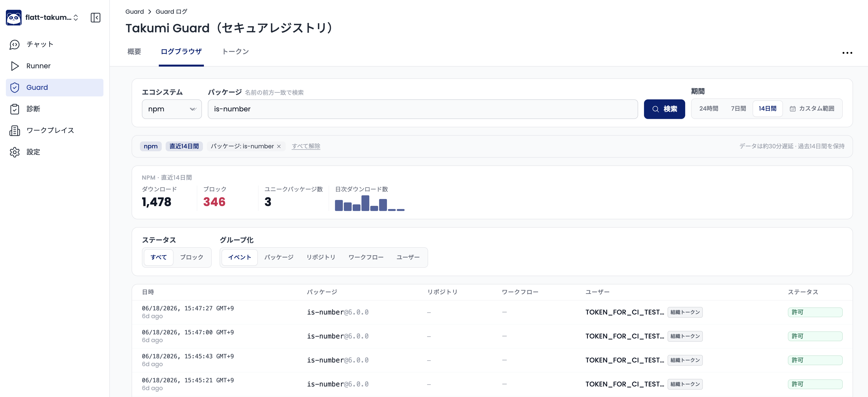The width and height of the screenshot is (868, 397).
Task: Open 診断 in the sidebar
Action: (x=55, y=109)
